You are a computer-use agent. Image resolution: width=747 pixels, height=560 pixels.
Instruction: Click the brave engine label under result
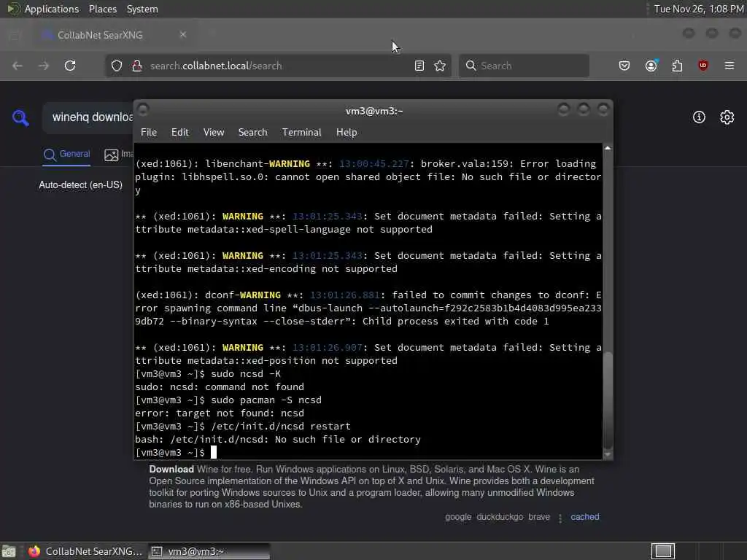pyautogui.click(x=539, y=517)
